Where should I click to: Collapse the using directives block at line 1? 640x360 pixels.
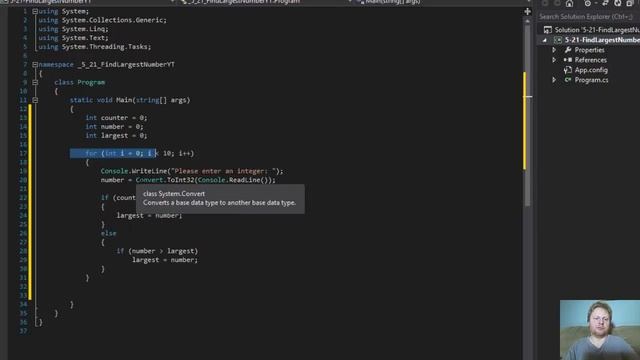(x=35, y=11)
